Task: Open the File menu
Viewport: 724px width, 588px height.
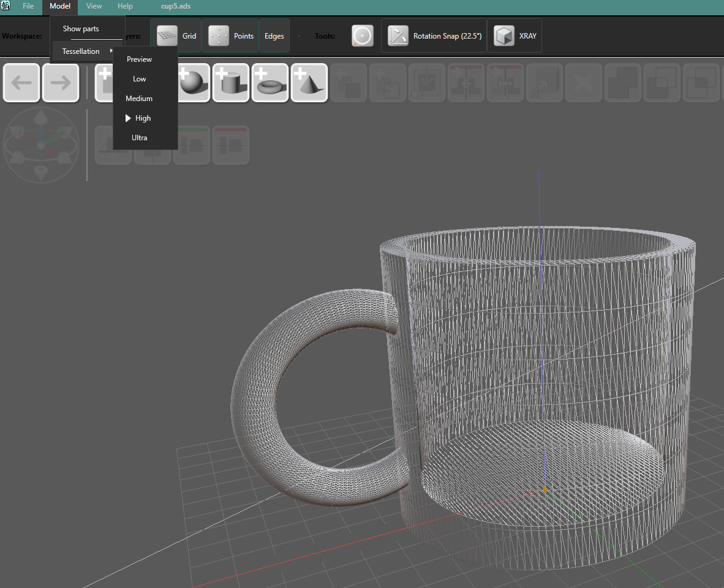Action: [x=28, y=6]
